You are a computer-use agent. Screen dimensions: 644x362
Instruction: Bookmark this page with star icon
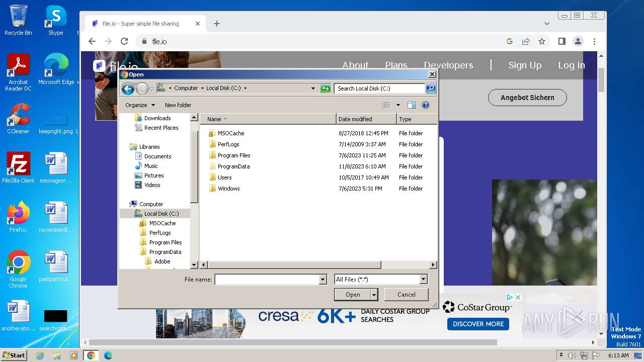542,41
